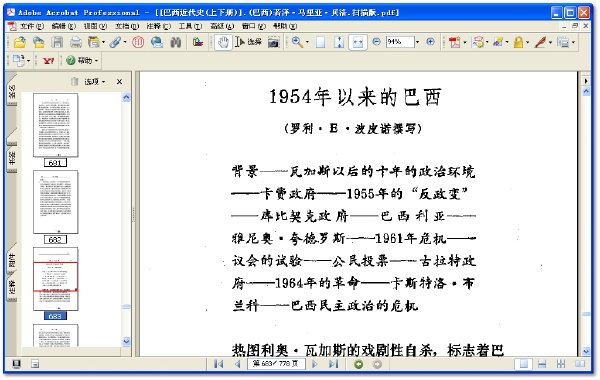This screenshot has height=380, width=600.
Task: Click the Forms printer-like icon
Action: pos(563,42)
